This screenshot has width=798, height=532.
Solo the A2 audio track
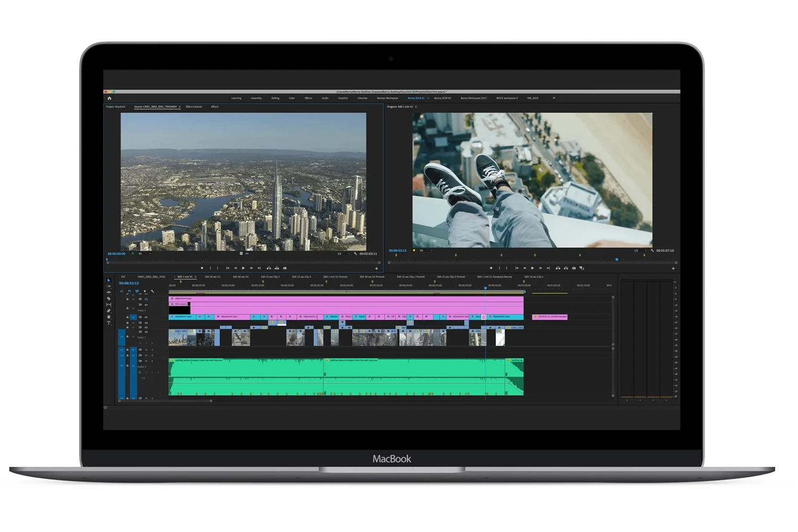(x=152, y=355)
